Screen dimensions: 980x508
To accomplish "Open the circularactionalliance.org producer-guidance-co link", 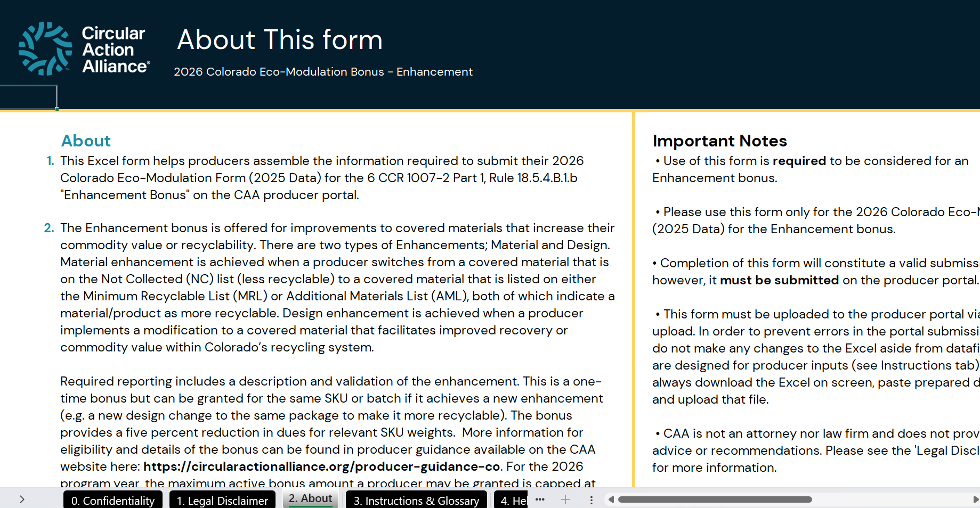I will pyautogui.click(x=322, y=466).
